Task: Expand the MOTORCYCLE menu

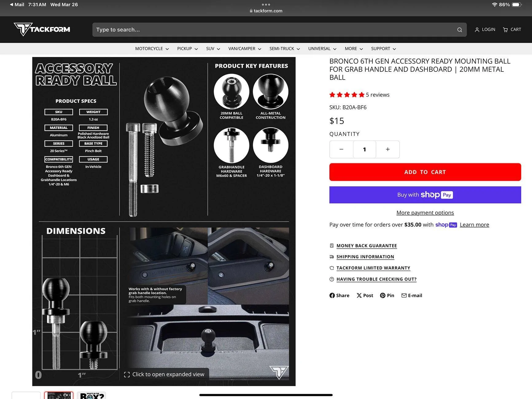Action: click(x=152, y=48)
